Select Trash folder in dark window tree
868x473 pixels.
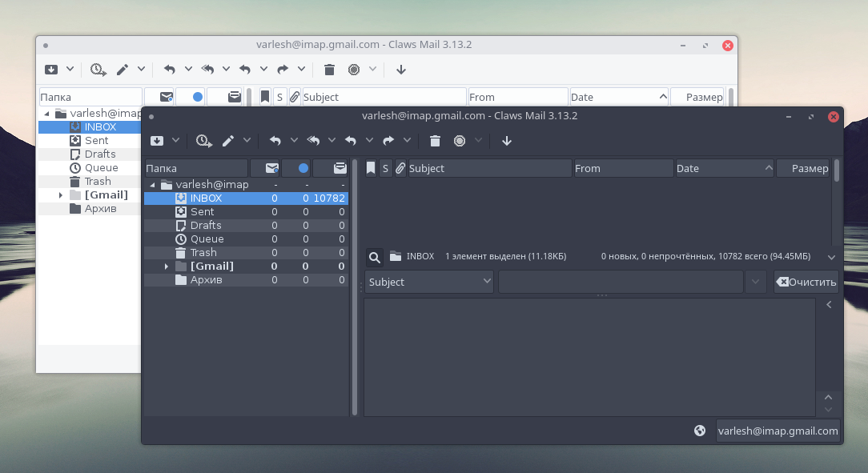click(x=247, y=252)
